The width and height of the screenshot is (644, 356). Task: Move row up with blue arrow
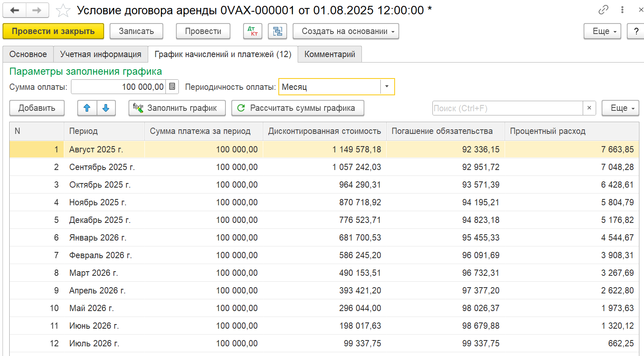(87, 108)
